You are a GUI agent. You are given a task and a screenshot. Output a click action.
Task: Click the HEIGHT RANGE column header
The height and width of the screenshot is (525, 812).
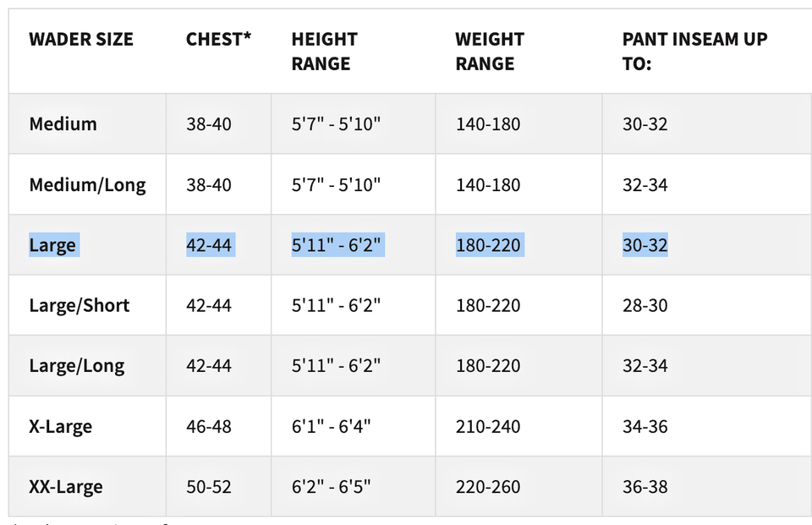coord(325,52)
